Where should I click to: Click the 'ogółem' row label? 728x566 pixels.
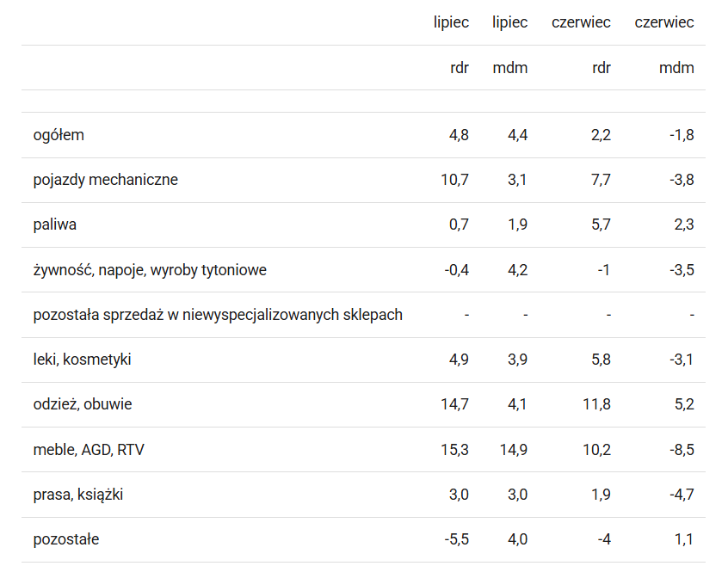pyautogui.click(x=59, y=135)
